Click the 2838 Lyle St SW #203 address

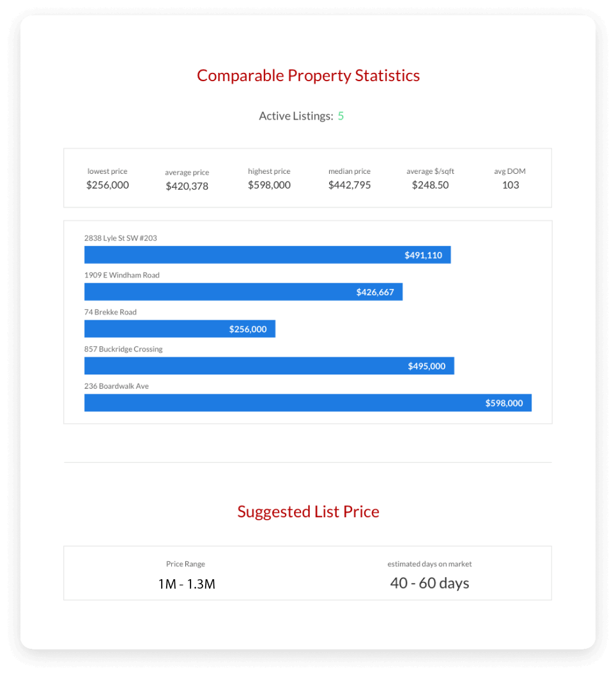point(121,238)
